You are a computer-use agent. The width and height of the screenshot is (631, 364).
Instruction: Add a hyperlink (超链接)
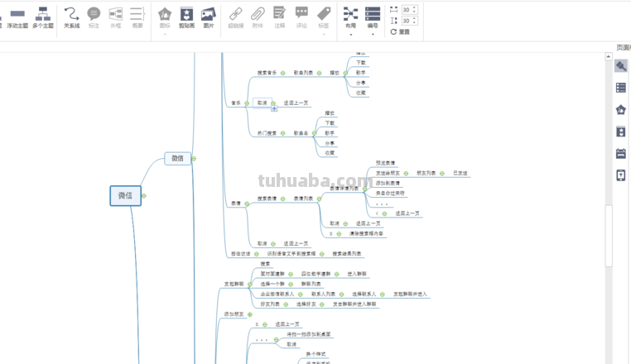coord(236,18)
